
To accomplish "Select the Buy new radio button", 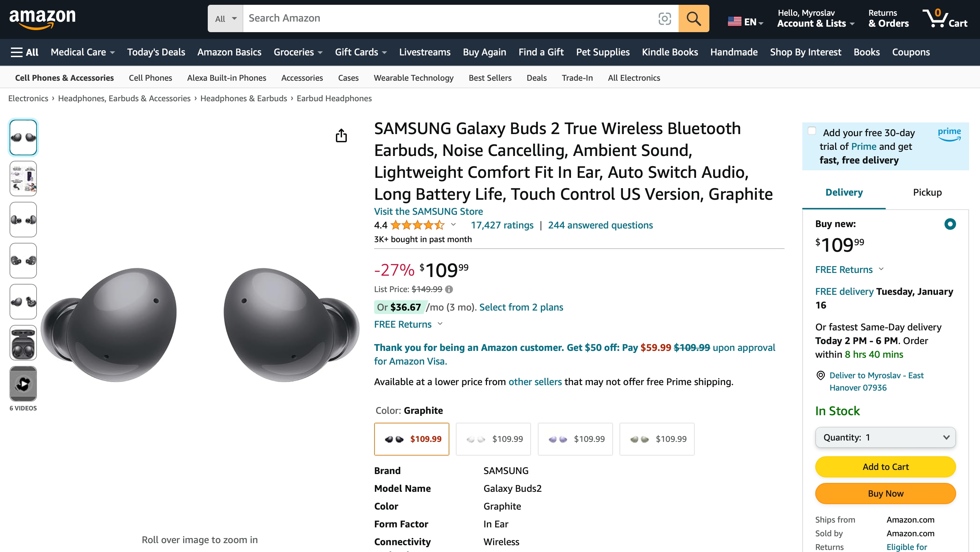I will click(x=950, y=224).
